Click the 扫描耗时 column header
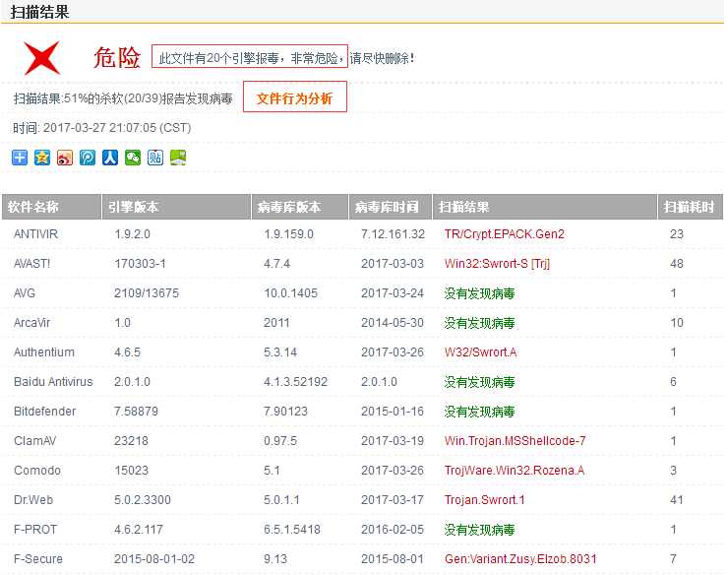The image size is (728, 575). pyautogui.click(x=690, y=207)
